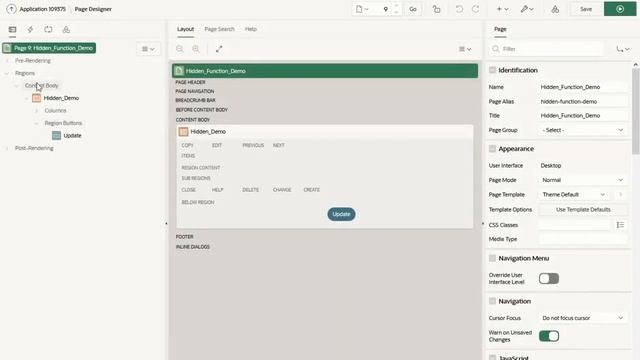Collapse the Identification section
The width and height of the screenshot is (640, 360).
(x=492, y=70)
